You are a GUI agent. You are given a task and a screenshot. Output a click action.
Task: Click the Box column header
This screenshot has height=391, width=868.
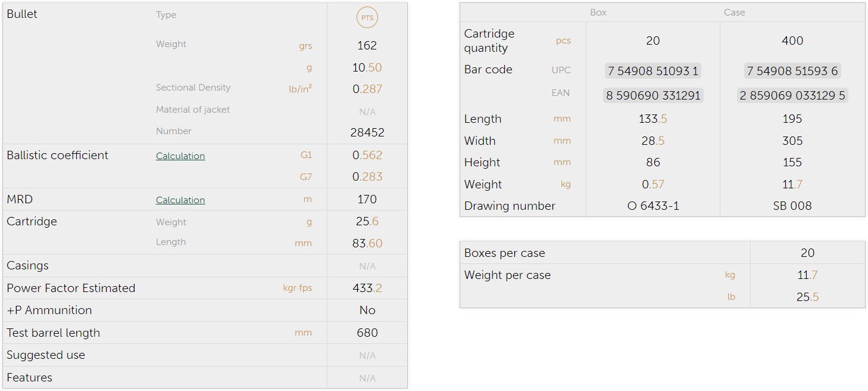tap(598, 13)
